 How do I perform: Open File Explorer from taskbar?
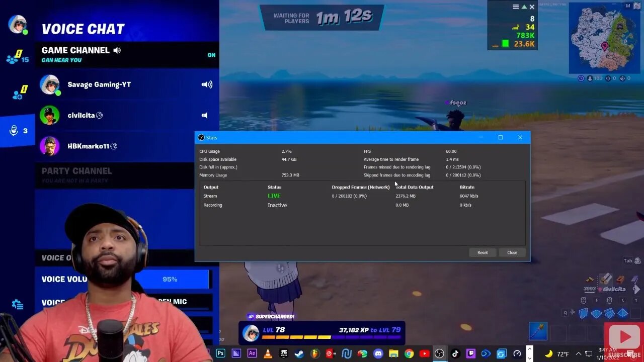(x=393, y=353)
